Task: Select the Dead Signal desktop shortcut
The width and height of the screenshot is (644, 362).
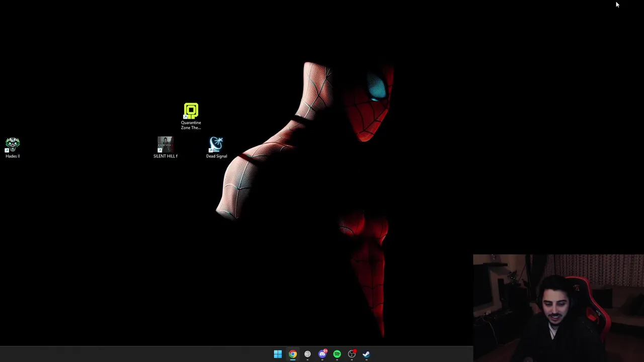Action: [x=216, y=148]
